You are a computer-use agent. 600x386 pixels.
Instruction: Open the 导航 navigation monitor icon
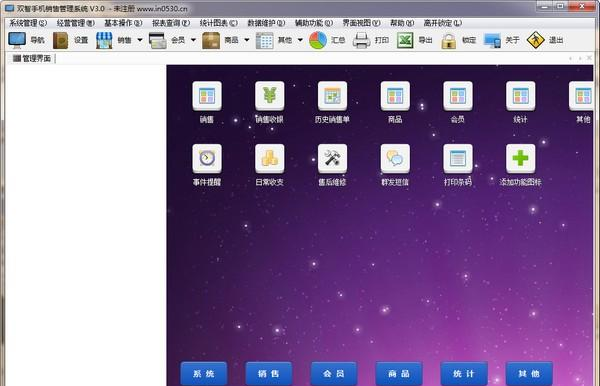pyautogui.click(x=17, y=40)
